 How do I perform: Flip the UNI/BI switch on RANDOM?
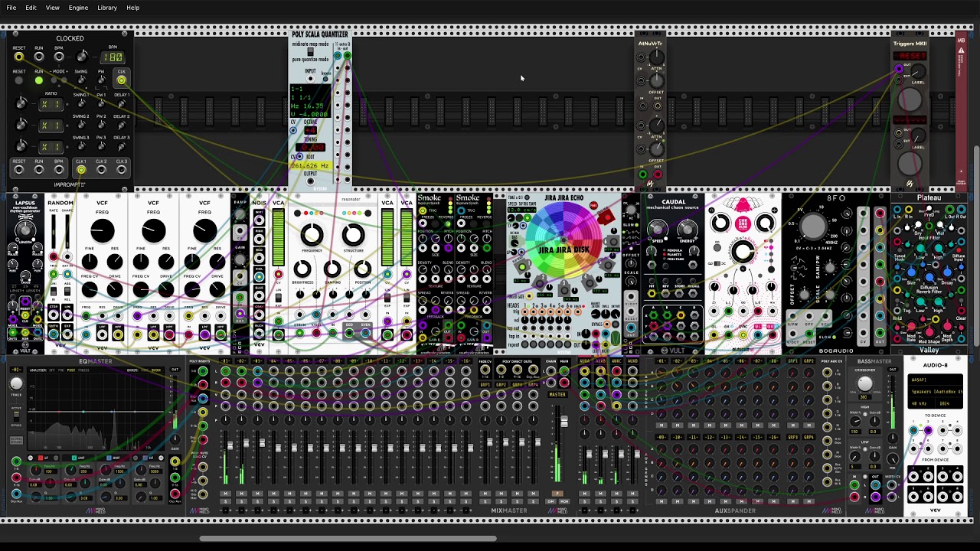(54, 292)
